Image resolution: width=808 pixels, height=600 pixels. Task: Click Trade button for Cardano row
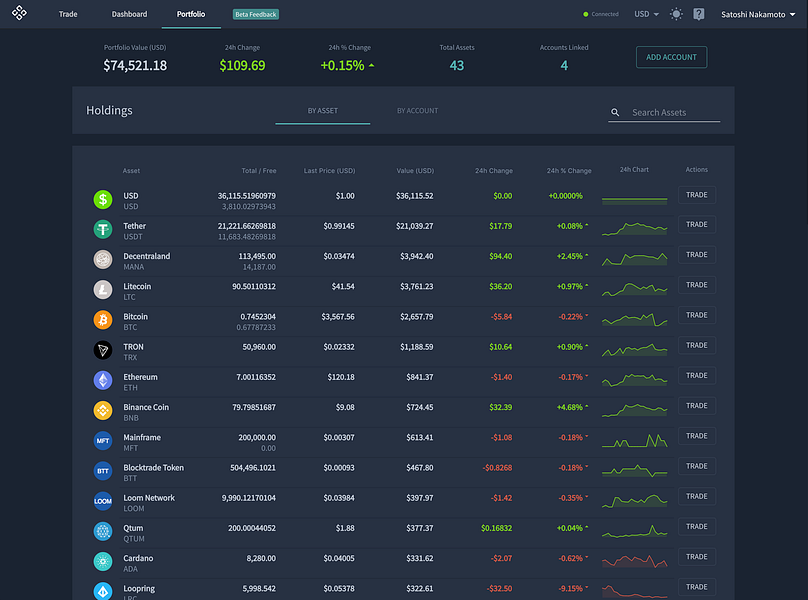click(x=697, y=557)
